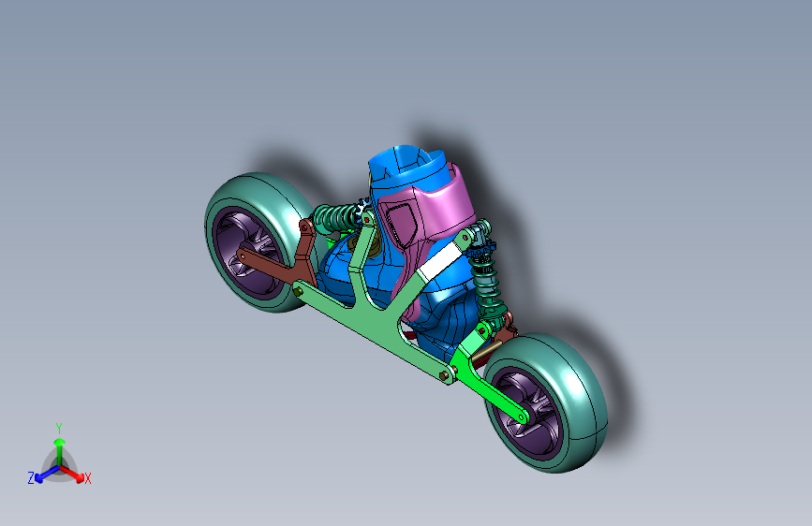
Task: Select the purple rim of the left wheel
Action: pyautogui.click(x=247, y=252)
